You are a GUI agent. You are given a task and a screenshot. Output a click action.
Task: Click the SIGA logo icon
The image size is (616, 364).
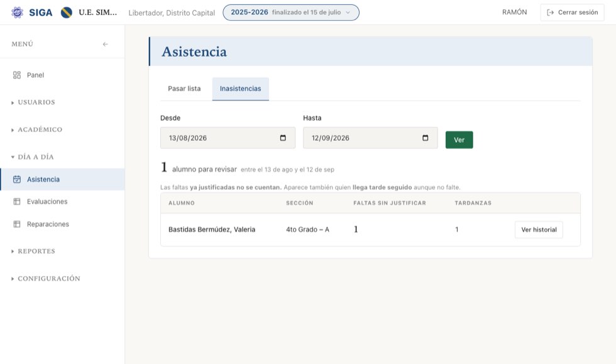coord(18,13)
